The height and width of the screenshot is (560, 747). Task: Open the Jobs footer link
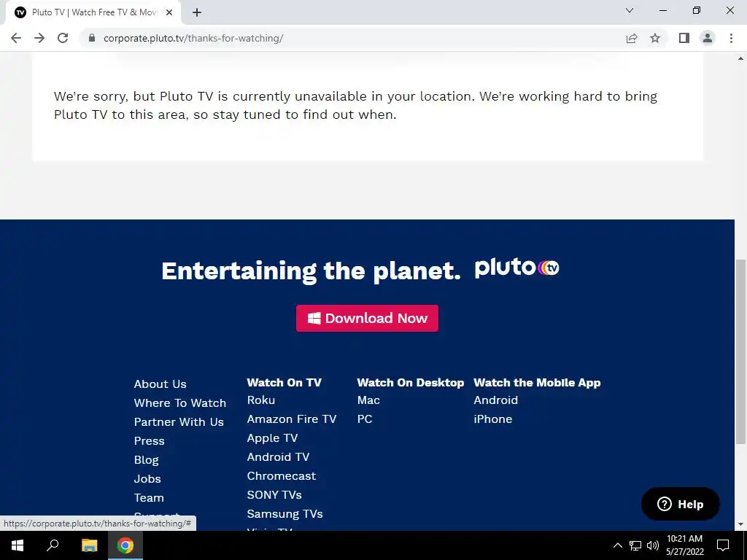[147, 479]
